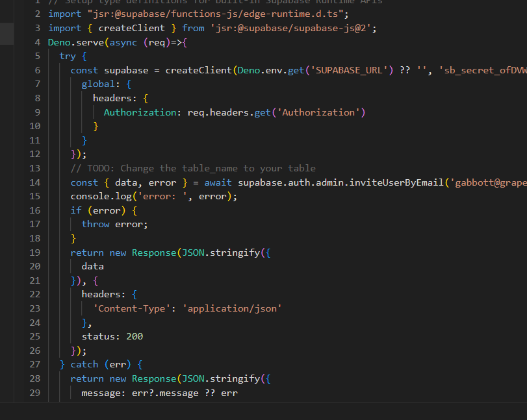Click 'console.log' on line 15

coord(101,197)
